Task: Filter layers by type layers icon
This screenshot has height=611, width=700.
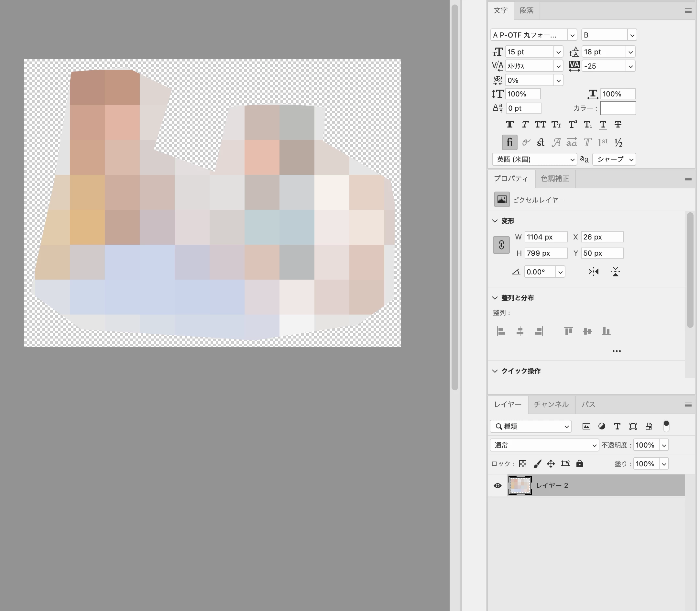Action: pos(617,426)
